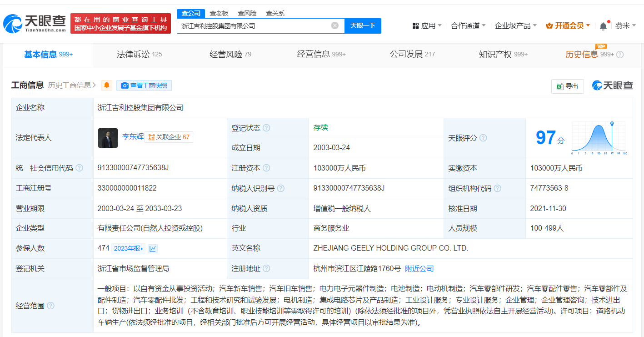Image resolution: width=644 pixels, height=337 pixels.
Task: Click 工商注册号 value 330000000011822
Action: (127, 188)
